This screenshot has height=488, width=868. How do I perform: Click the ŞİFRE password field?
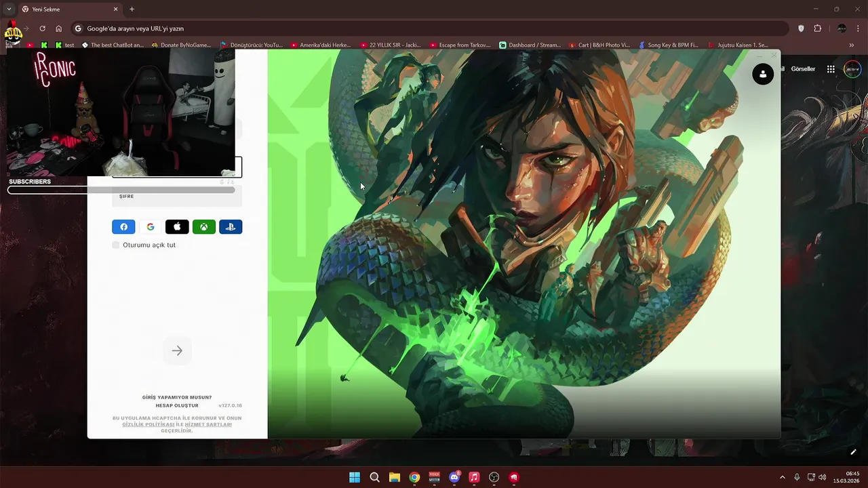tap(177, 196)
